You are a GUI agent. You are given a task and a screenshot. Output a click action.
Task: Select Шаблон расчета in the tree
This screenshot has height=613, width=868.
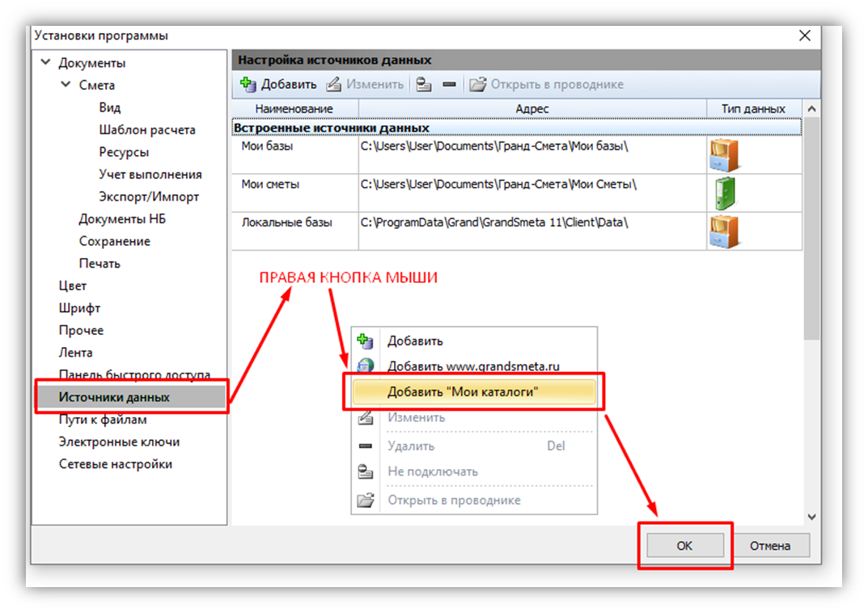[147, 129]
